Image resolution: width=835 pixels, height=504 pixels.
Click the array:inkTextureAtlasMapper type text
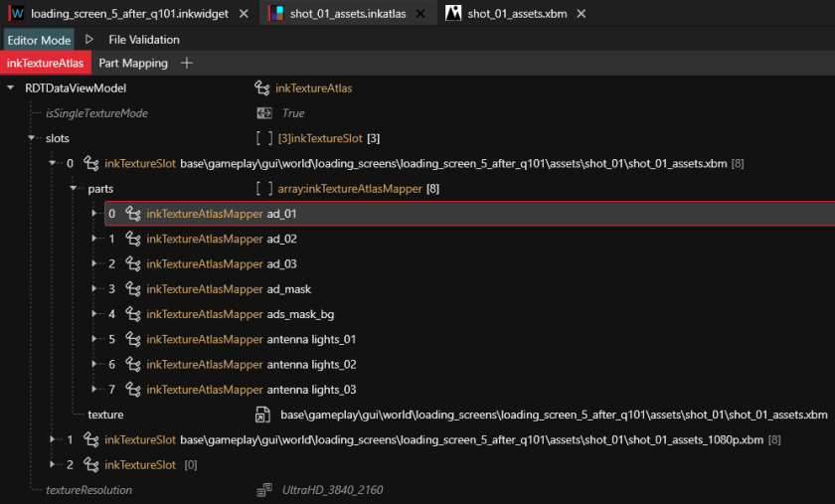click(x=350, y=188)
